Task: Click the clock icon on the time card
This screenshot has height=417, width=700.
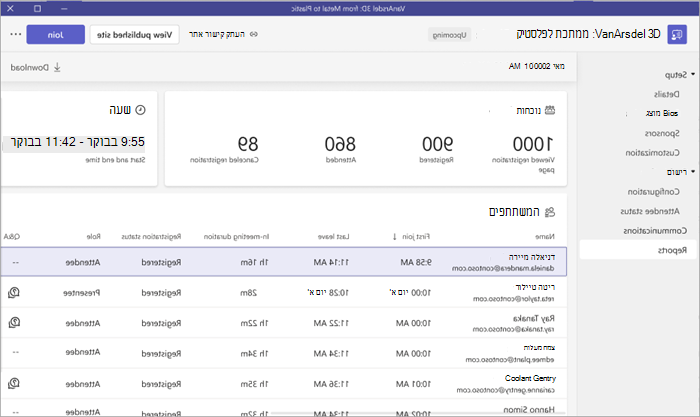Action: (x=140, y=110)
